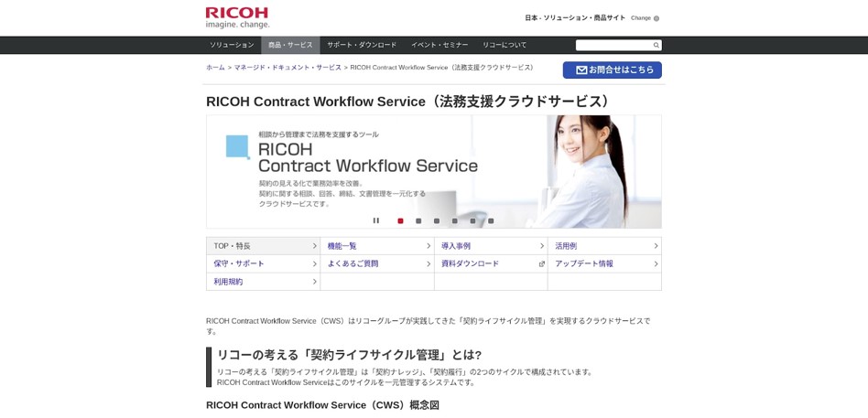
Task: Open the 保守・サポート tab
Action: (263, 263)
